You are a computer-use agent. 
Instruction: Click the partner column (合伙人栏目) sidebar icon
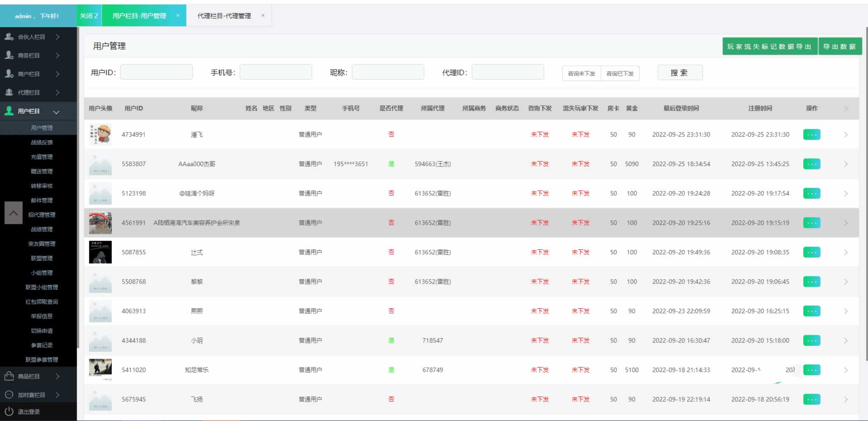point(9,37)
